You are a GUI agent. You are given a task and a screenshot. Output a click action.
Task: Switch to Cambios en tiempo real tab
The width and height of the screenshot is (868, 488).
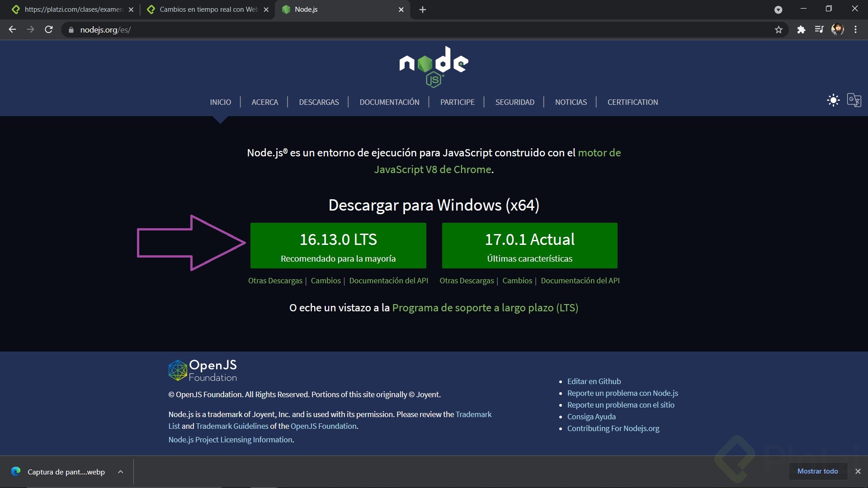(208, 9)
